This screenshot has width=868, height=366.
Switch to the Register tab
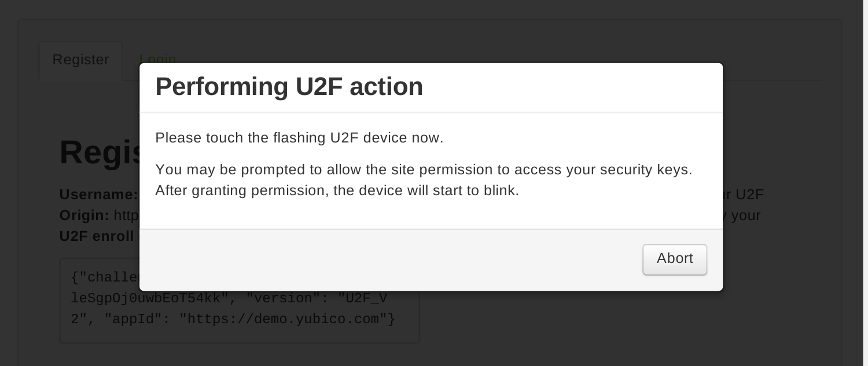tap(80, 60)
